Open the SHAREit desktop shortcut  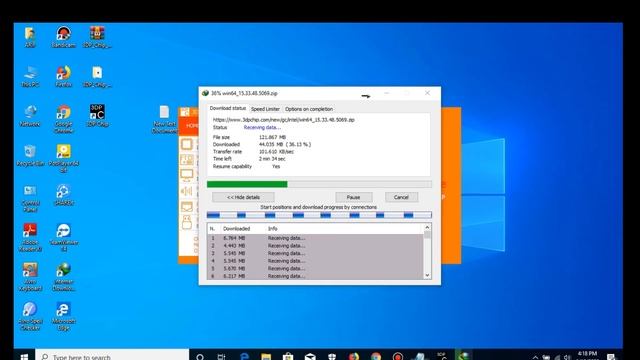[63, 195]
